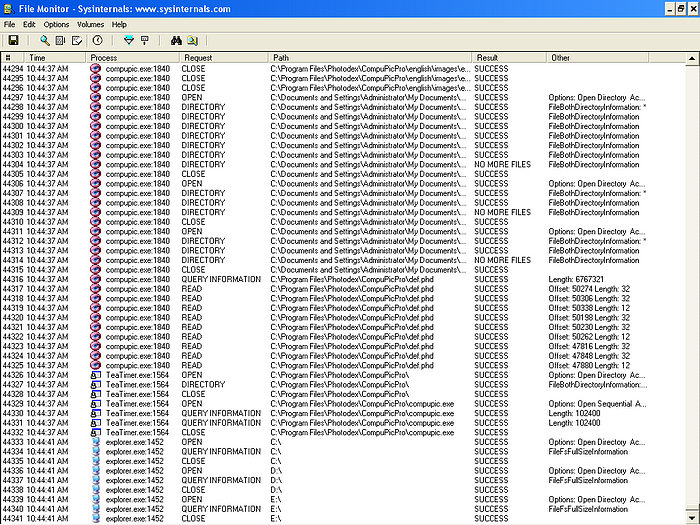Image resolution: width=700 pixels, height=525 pixels.
Task: Clear the display with the eraser icon
Action: (x=77, y=41)
